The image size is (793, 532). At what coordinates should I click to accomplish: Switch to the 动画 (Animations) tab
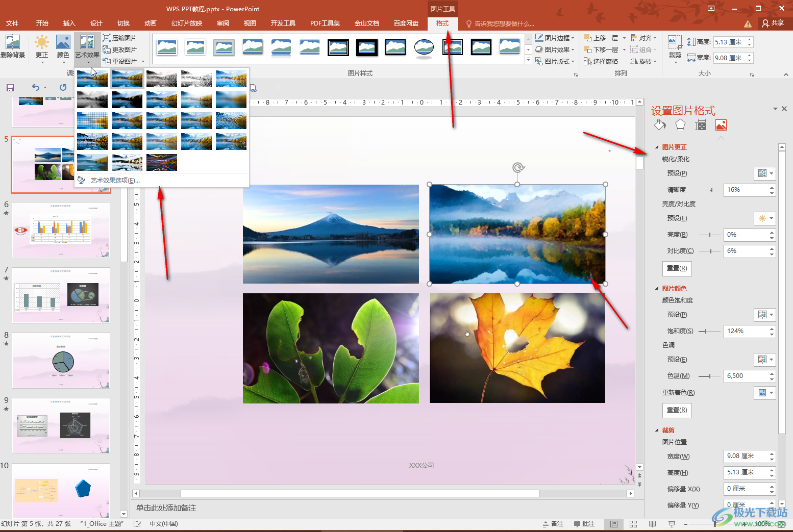[150, 23]
